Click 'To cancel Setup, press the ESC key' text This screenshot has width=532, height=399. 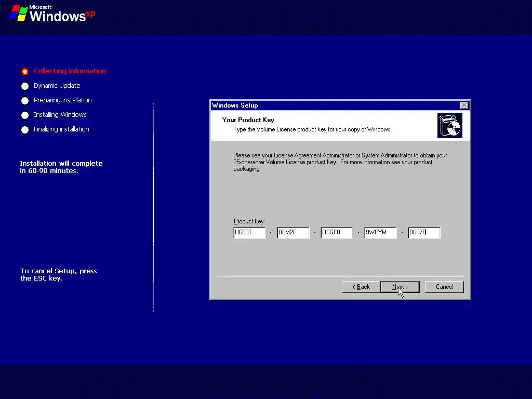point(58,274)
